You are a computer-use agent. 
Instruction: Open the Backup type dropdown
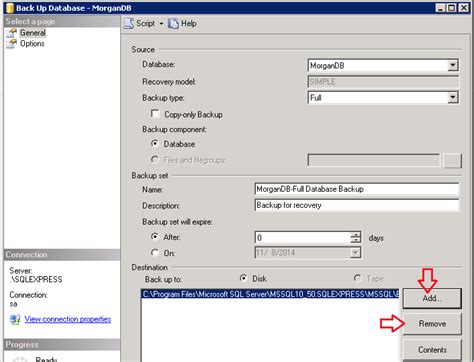tap(452, 97)
